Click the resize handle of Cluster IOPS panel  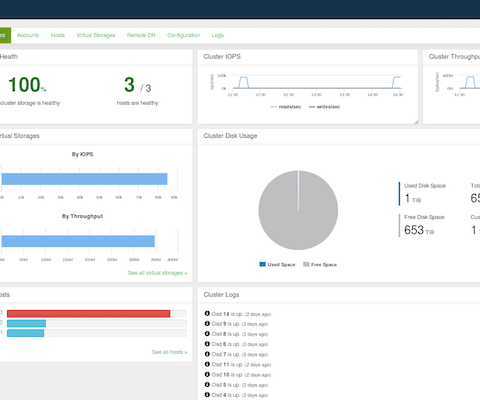pyautogui.click(x=416, y=122)
